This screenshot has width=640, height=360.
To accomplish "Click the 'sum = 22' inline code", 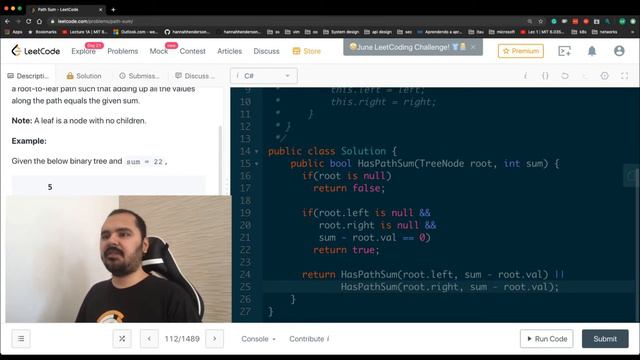I will click(x=145, y=162).
